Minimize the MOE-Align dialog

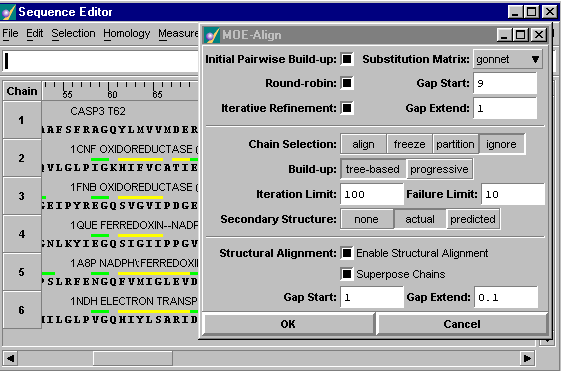pos(504,35)
